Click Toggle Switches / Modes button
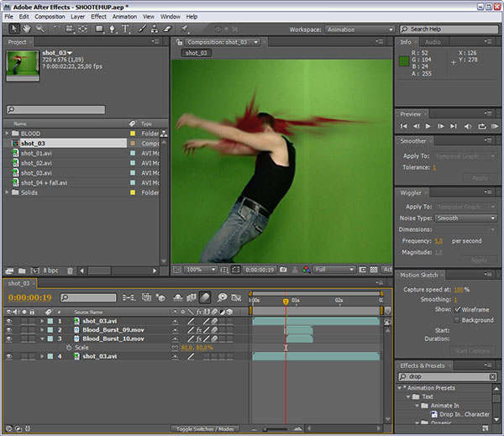Screen dimensions: 504x436 click(205, 428)
